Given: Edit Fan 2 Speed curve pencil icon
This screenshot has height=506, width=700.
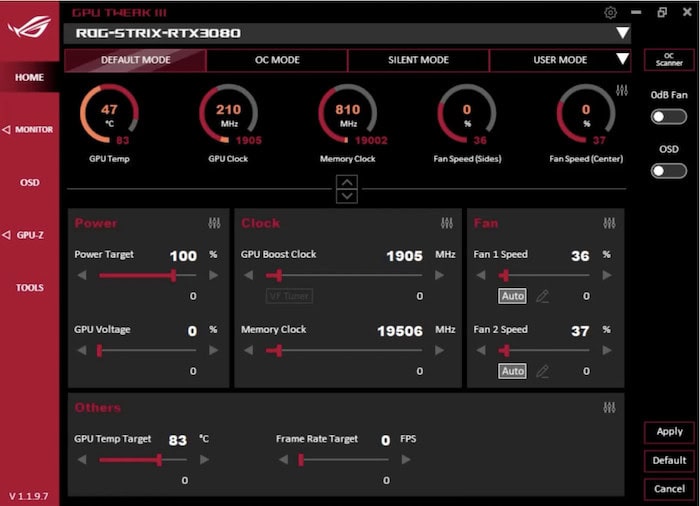Looking at the screenshot, I should 542,371.
